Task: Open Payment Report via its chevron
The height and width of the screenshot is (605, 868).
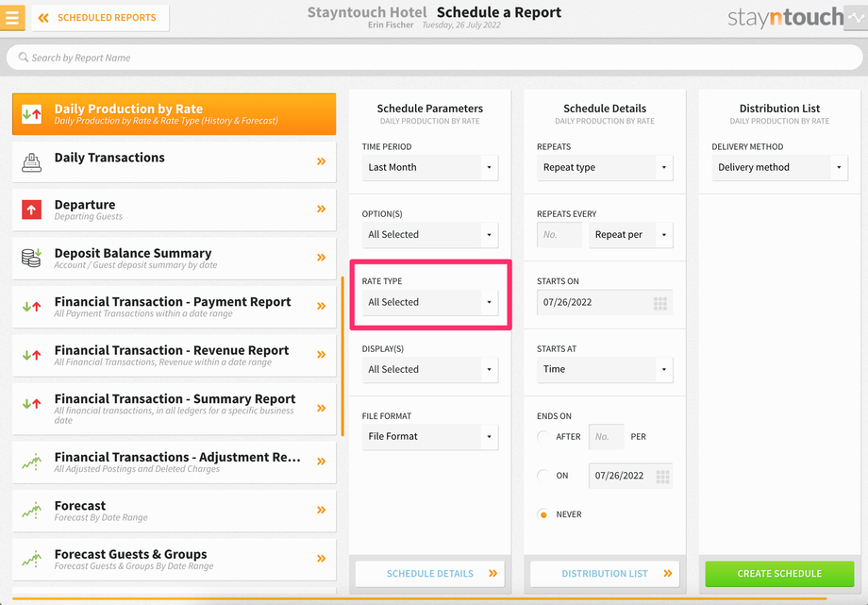Action: (321, 306)
